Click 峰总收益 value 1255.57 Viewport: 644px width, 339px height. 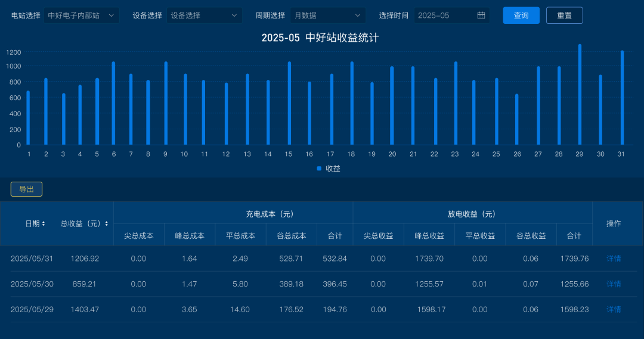pos(429,284)
